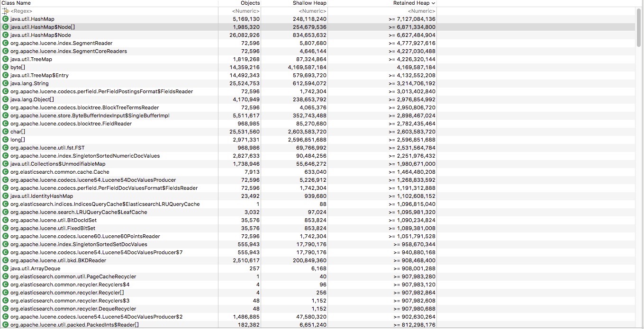Select the SingletonSortedNumericDocValues row
644x329 pixels.
317,156
